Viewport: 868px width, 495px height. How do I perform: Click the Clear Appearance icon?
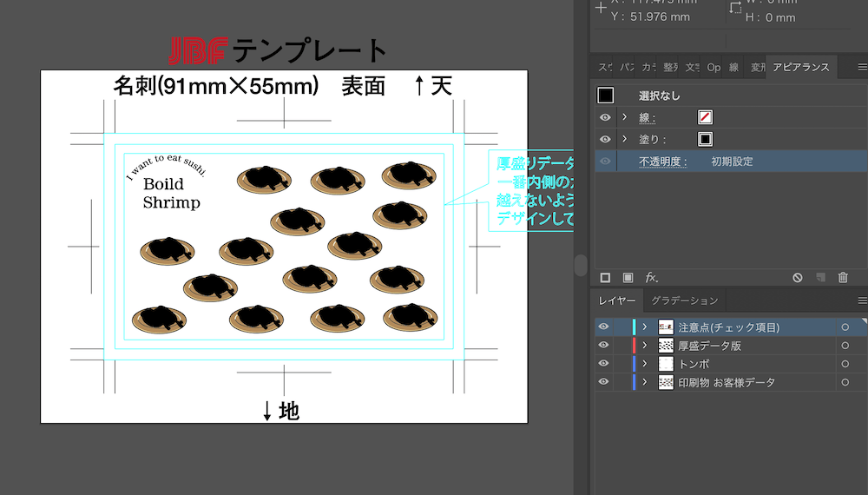[x=797, y=277]
